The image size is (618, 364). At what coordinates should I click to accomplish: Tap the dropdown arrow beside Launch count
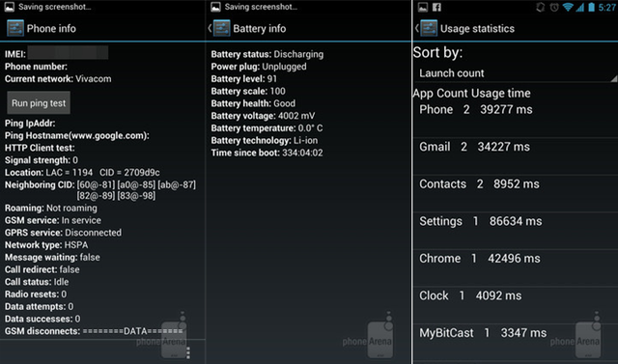(x=613, y=79)
